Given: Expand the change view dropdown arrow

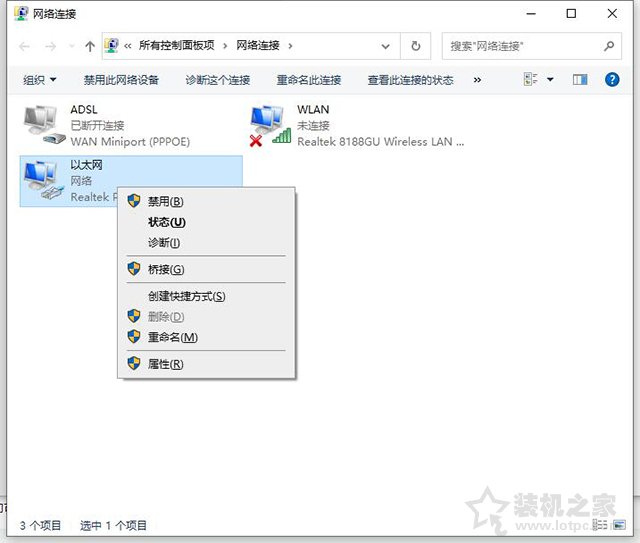Looking at the screenshot, I should (550, 80).
